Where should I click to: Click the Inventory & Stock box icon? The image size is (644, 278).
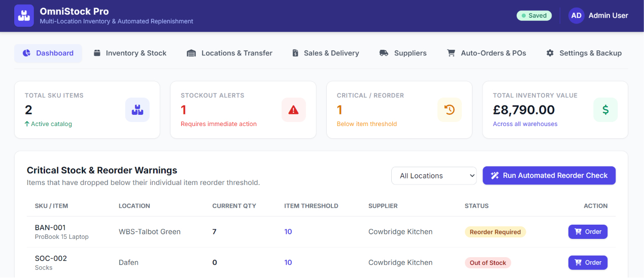click(x=97, y=53)
